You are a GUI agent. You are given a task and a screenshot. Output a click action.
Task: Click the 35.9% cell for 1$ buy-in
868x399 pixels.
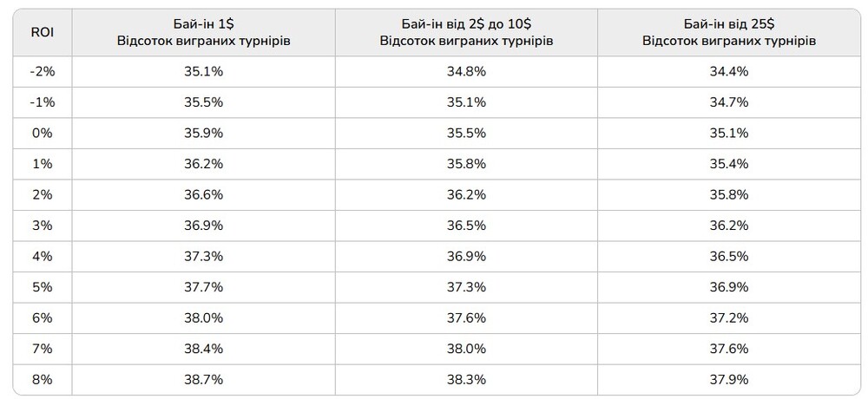204,134
